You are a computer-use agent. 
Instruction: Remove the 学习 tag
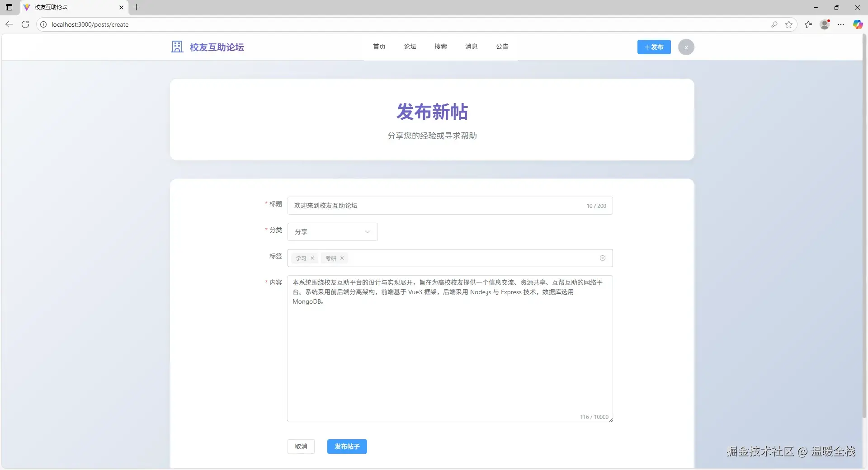click(x=312, y=258)
